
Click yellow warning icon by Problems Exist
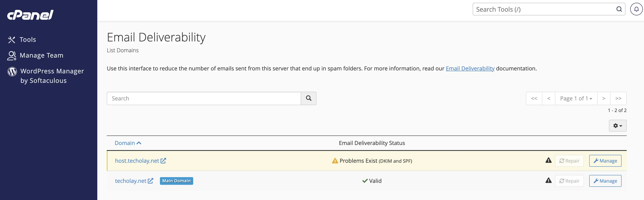[x=335, y=161]
